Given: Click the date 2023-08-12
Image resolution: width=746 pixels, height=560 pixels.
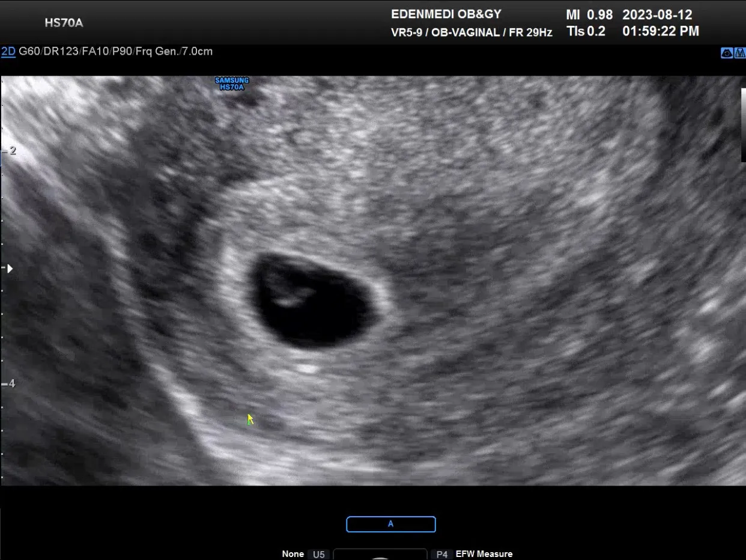Looking at the screenshot, I should tap(657, 14).
